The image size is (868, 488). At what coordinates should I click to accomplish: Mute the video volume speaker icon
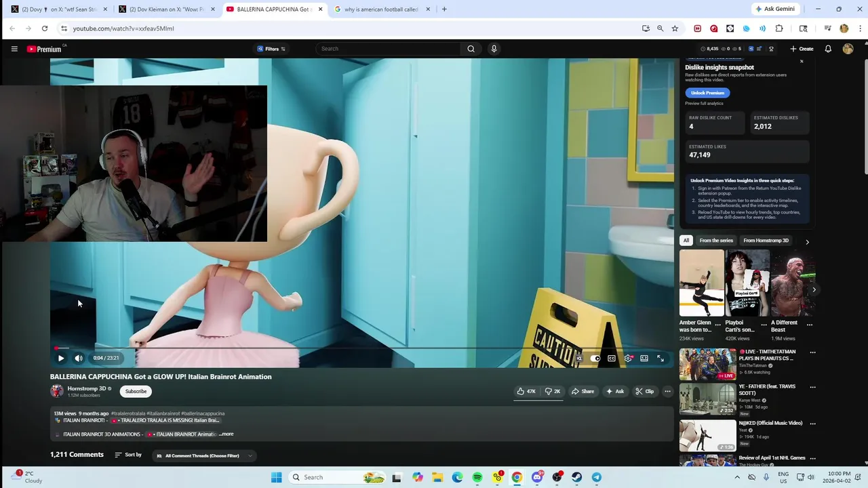click(x=79, y=358)
